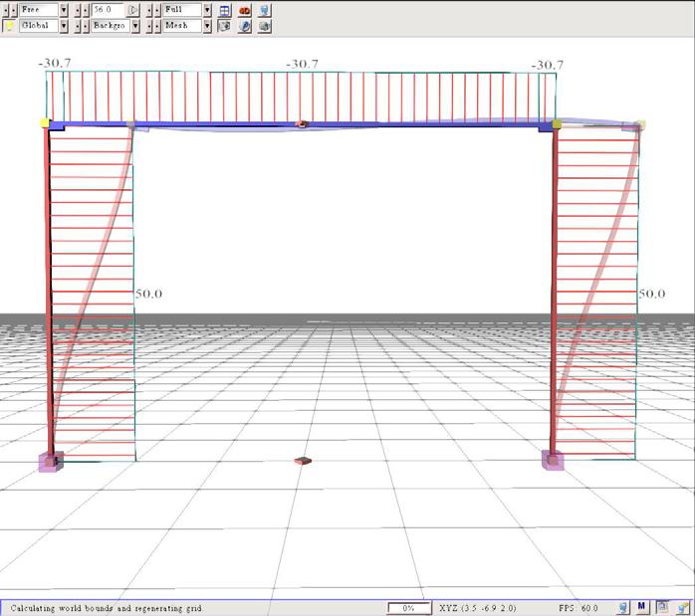Click the 56.0 value input field
This screenshot has width=695, height=616.
(x=110, y=10)
